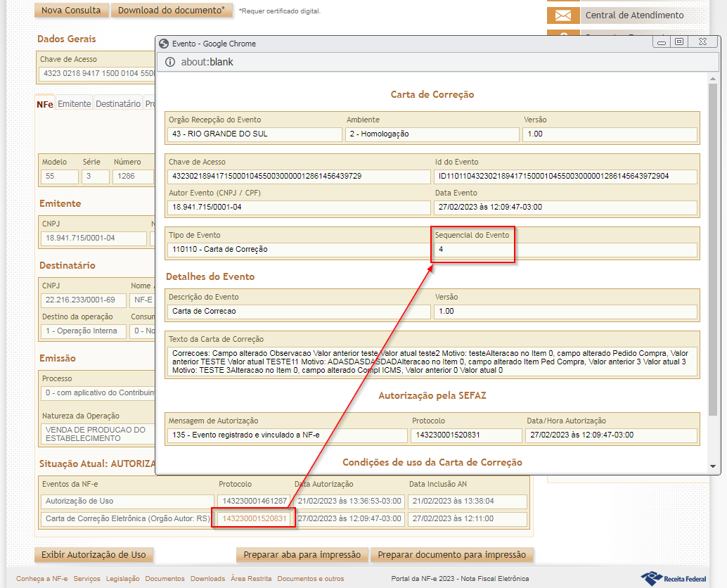Open the Central de Atendimento link
The height and width of the screenshot is (588, 727).
(x=634, y=15)
